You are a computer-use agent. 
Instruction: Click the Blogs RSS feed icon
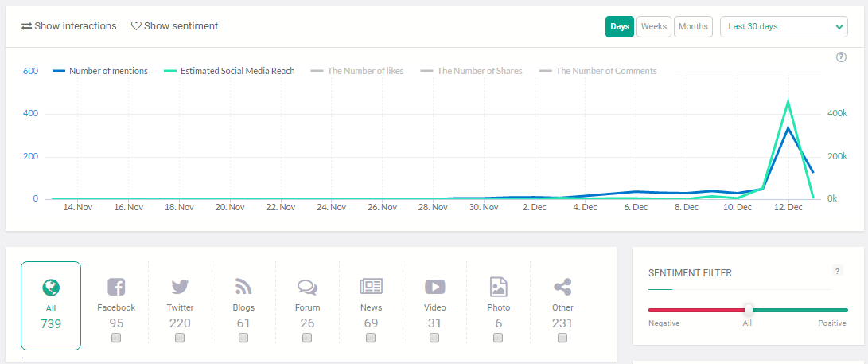click(x=243, y=287)
